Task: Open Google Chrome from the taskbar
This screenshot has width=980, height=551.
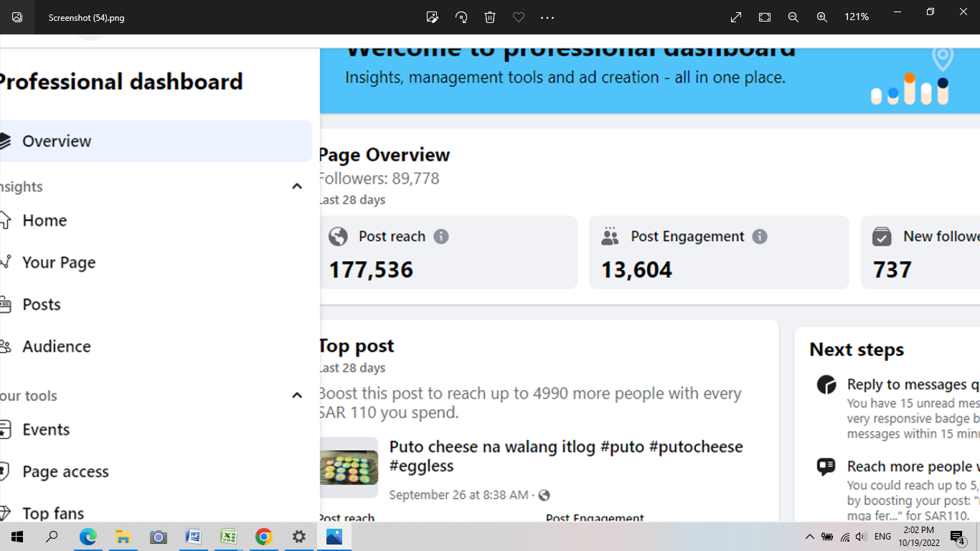Action: tap(263, 537)
